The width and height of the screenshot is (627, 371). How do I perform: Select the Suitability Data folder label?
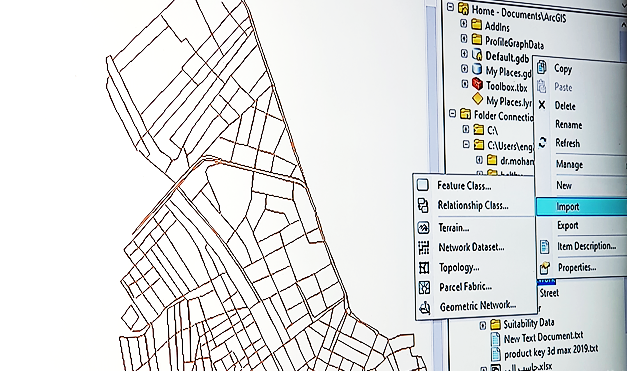tap(529, 323)
